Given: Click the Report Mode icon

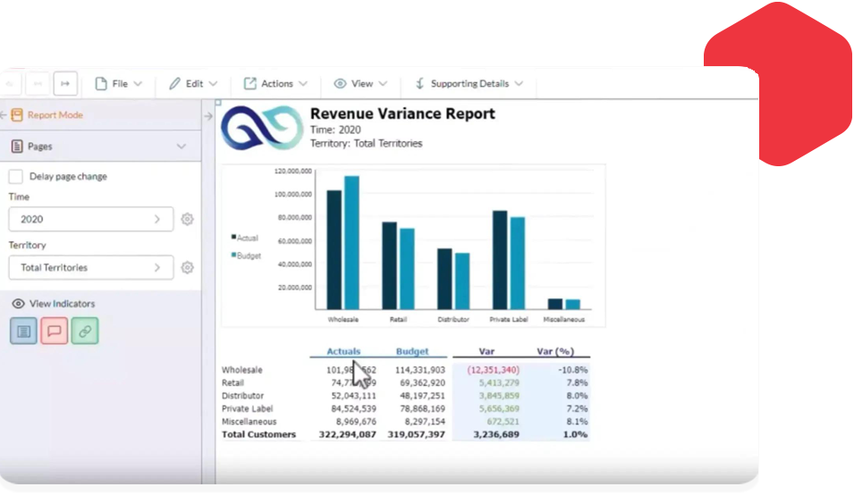Looking at the screenshot, I should 17,115.
